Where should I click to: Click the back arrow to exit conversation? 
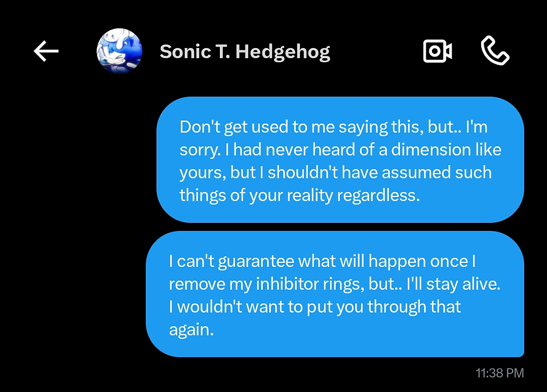point(45,51)
